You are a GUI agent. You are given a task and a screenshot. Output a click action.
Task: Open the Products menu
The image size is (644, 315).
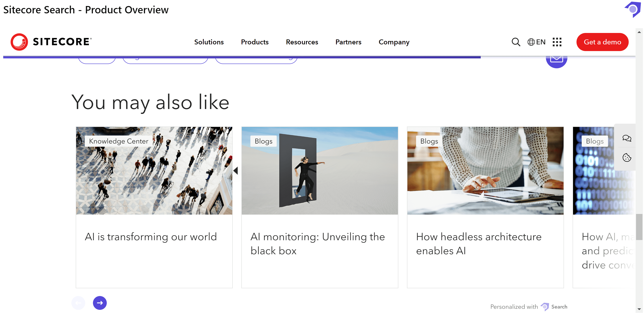click(254, 42)
